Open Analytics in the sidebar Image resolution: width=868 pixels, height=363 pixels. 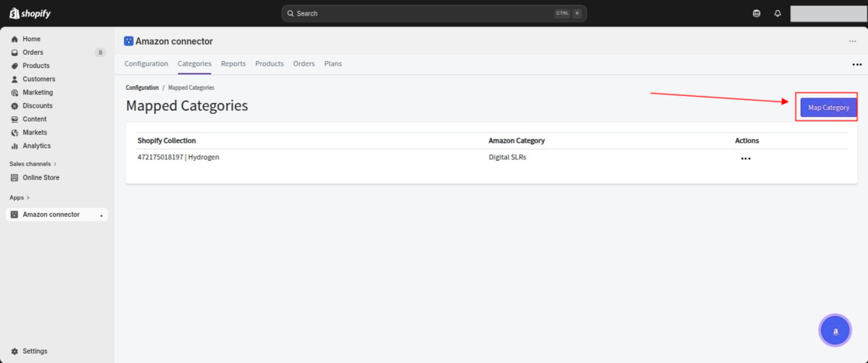click(36, 146)
